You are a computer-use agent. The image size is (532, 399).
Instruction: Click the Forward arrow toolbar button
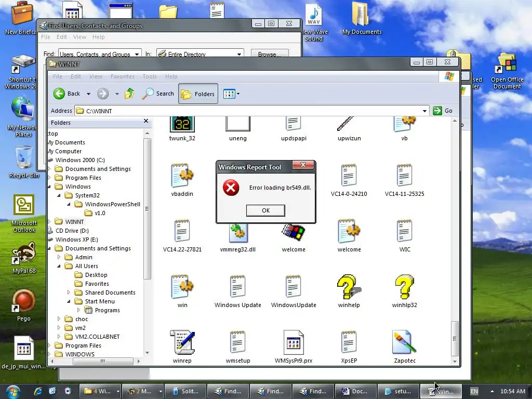[x=103, y=94]
